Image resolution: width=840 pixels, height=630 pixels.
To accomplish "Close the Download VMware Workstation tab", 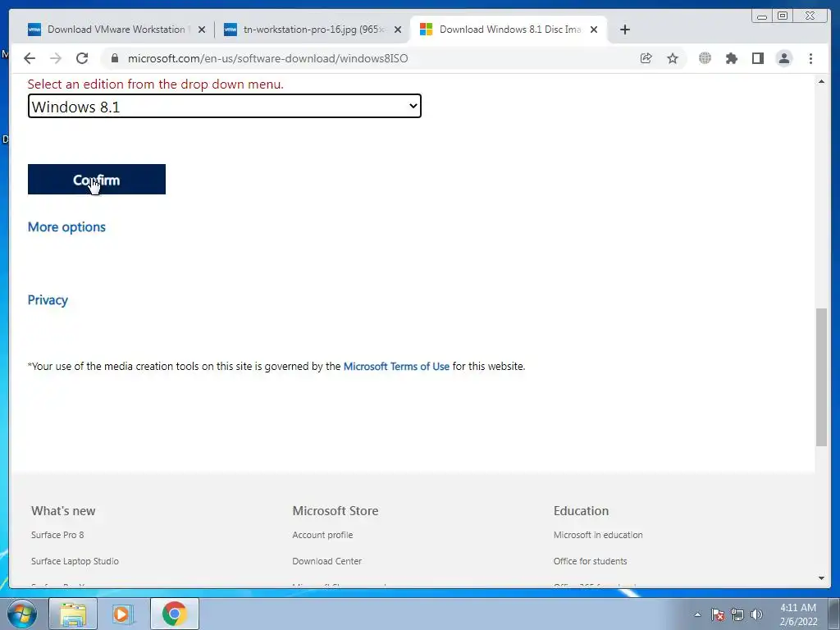I will coord(202,30).
